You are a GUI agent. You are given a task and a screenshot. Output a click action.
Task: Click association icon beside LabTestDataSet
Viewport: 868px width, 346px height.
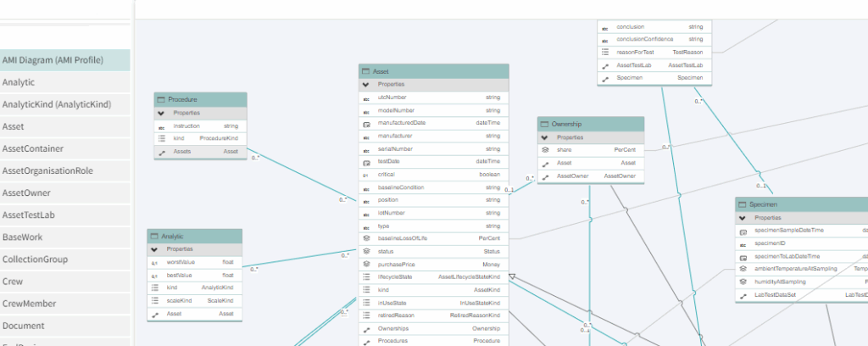(743, 295)
